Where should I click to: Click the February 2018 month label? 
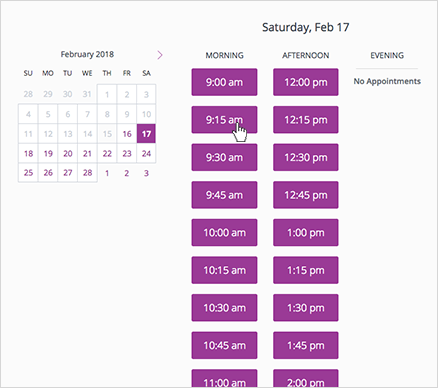[x=87, y=54]
